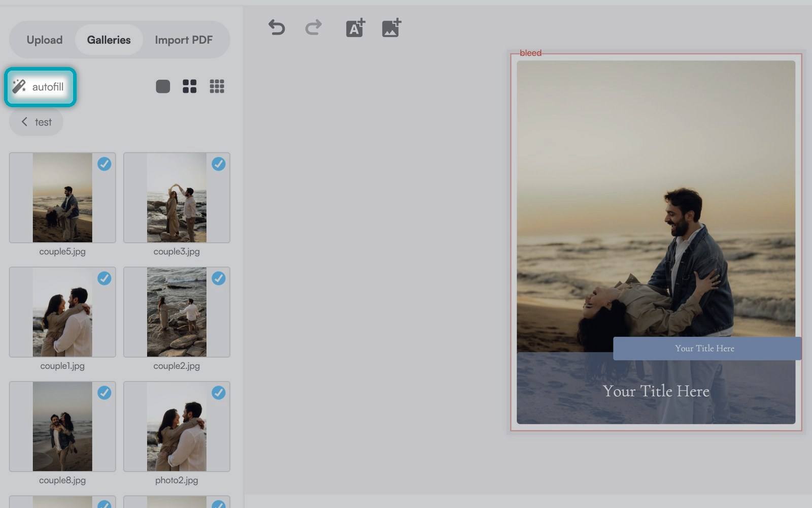Switch to single-column thumbnail view

(163, 86)
